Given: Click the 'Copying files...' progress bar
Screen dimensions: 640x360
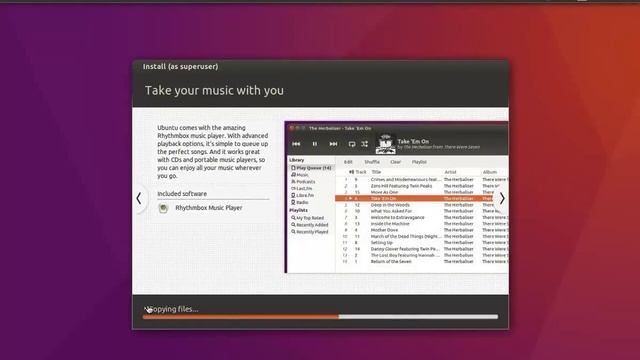Looking at the screenshot, I should point(320,317).
